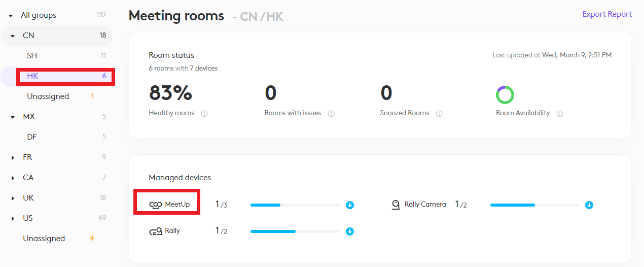Viewport: 644px width, 267px height.
Task: Open info icon beside Healthy rooms
Action: 204,114
